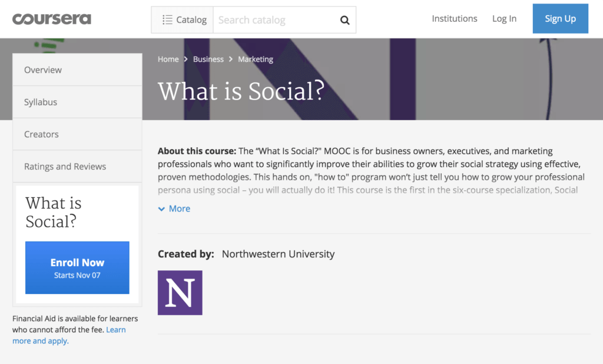Expand the description with More
603x364 pixels.
click(179, 209)
